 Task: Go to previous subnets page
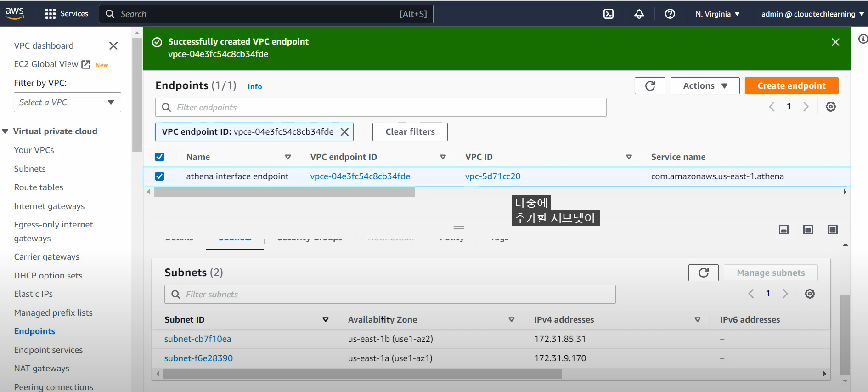tap(751, 294)
